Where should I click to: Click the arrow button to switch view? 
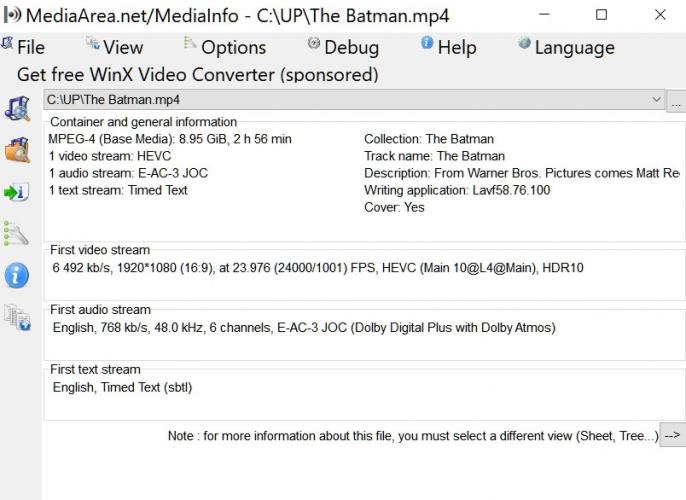(672, 436)
